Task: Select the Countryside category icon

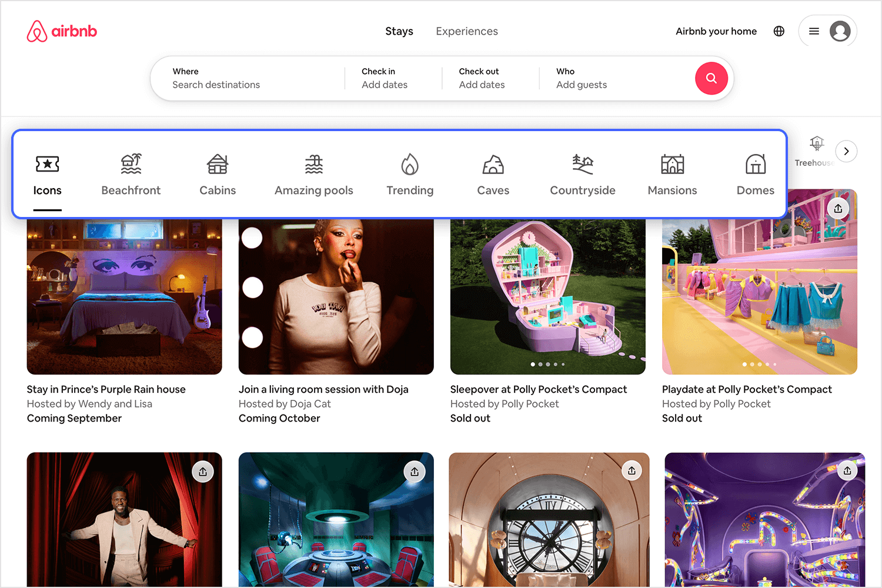Action: click(x=583, y=164)
